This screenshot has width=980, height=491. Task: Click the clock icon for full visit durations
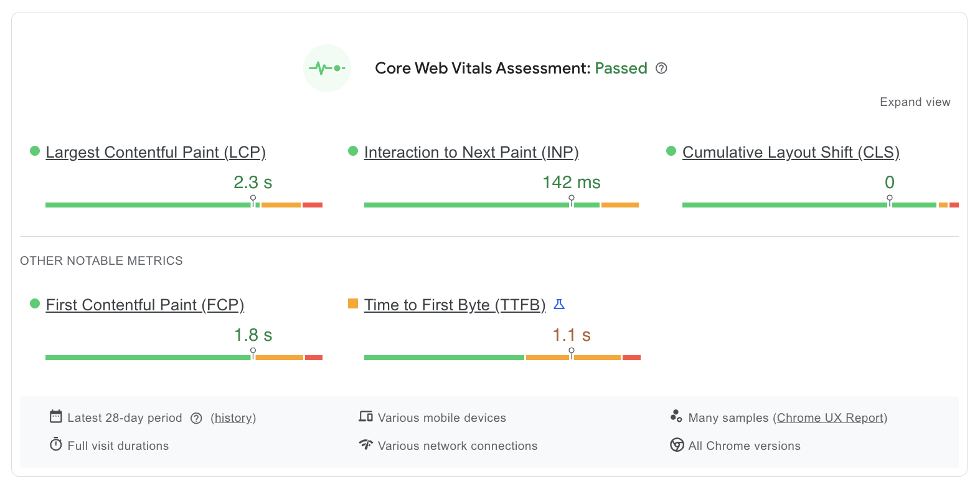[x=56, y=444]
